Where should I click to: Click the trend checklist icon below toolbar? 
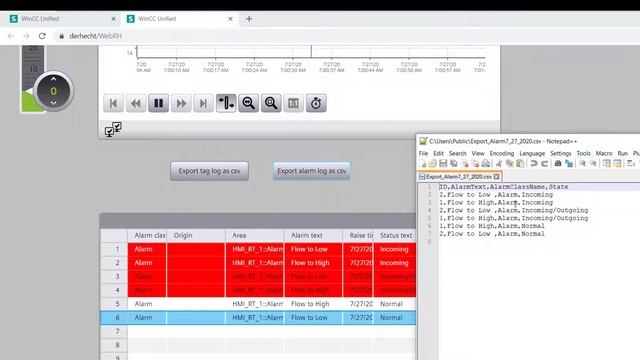113,129
